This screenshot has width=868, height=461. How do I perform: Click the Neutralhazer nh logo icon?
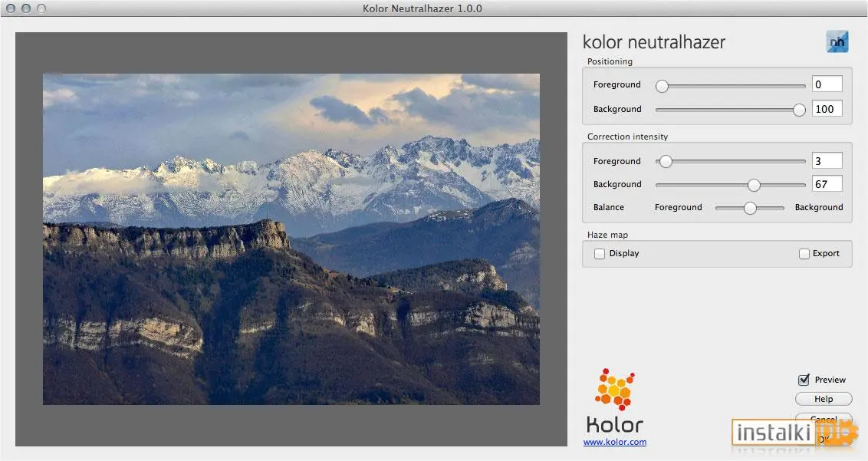pos(837,41)
